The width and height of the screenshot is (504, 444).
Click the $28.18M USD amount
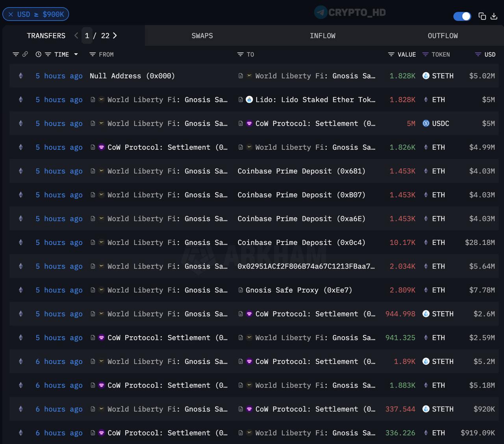[x=480, y=242]
